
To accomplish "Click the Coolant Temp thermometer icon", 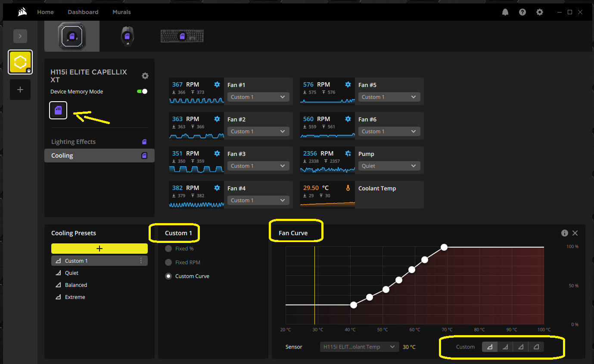I will pyautogui.click(x=348, y=188).
